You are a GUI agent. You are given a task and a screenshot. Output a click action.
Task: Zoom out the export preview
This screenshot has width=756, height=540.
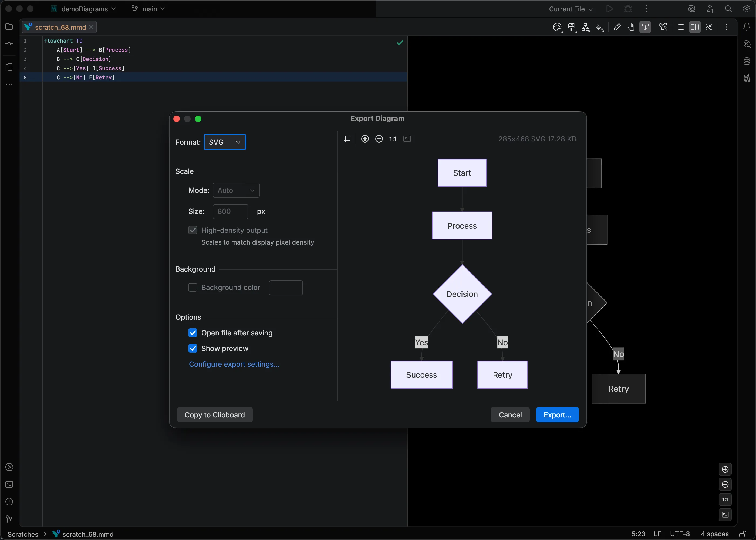pos(379,139)
